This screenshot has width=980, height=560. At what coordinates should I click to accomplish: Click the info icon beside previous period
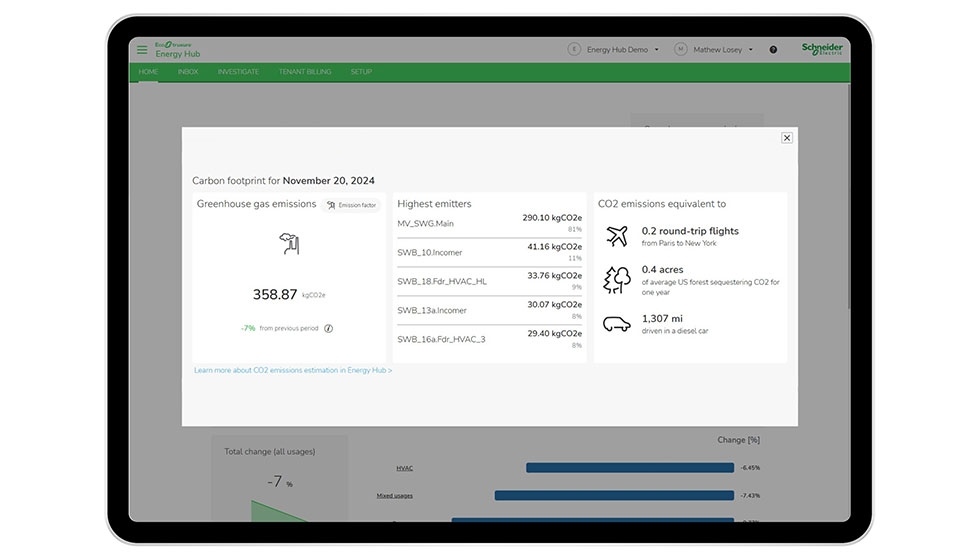[x=328, y=328]
